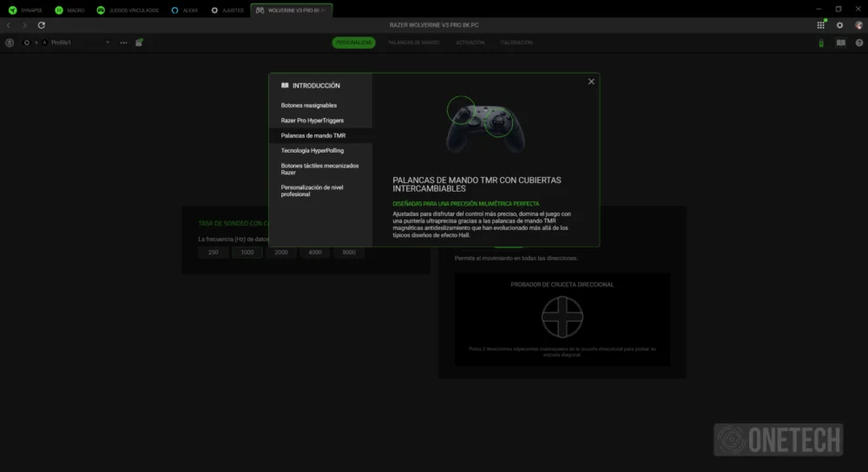The height and width of the screenshot is (472, 868).
Task: Switch to the Calibración tab
Action: pyautogui.click(x=516, y=43)
